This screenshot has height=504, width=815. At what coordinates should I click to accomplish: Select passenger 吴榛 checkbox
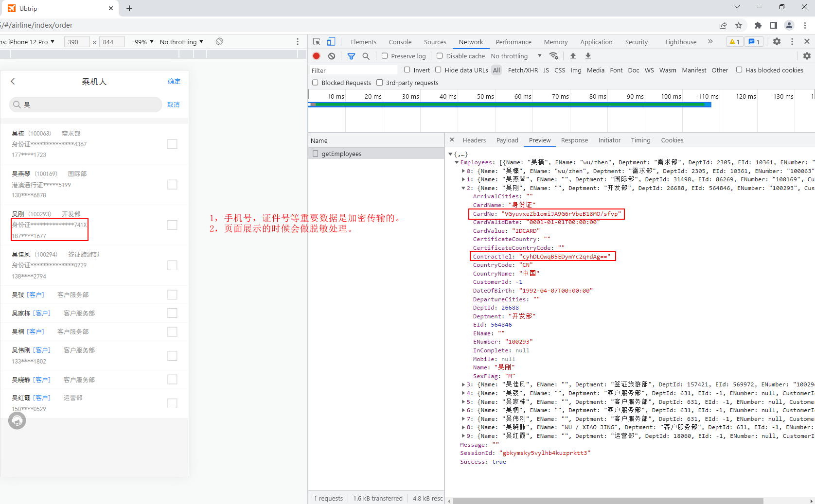tap(172, 144)
